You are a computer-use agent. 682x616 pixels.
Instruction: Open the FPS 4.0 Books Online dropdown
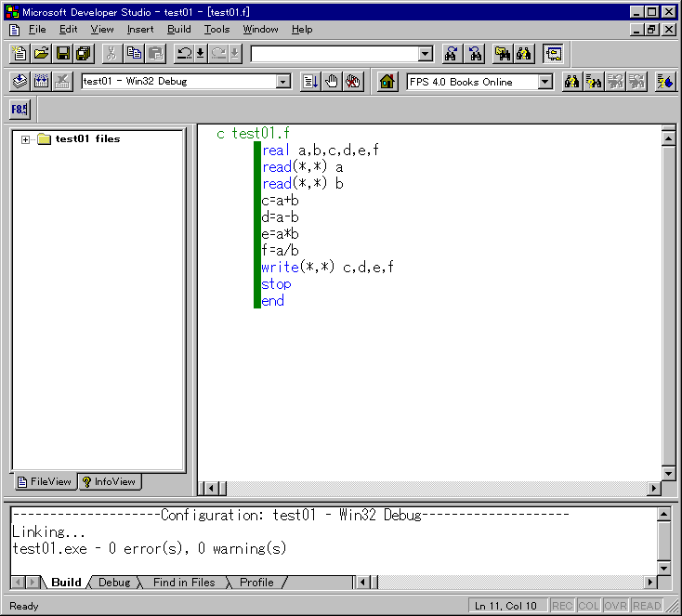point(544,82)
